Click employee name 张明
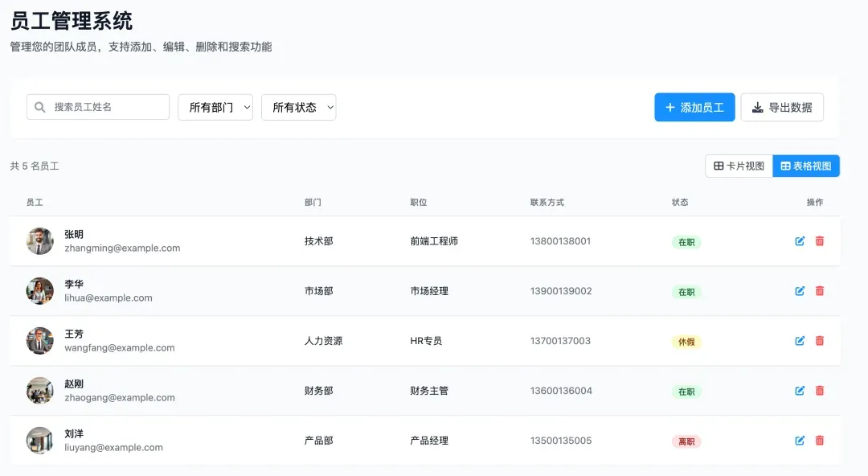Image resolution: width=868 pixels, height=476 pixels. click(x=74, y=235)
